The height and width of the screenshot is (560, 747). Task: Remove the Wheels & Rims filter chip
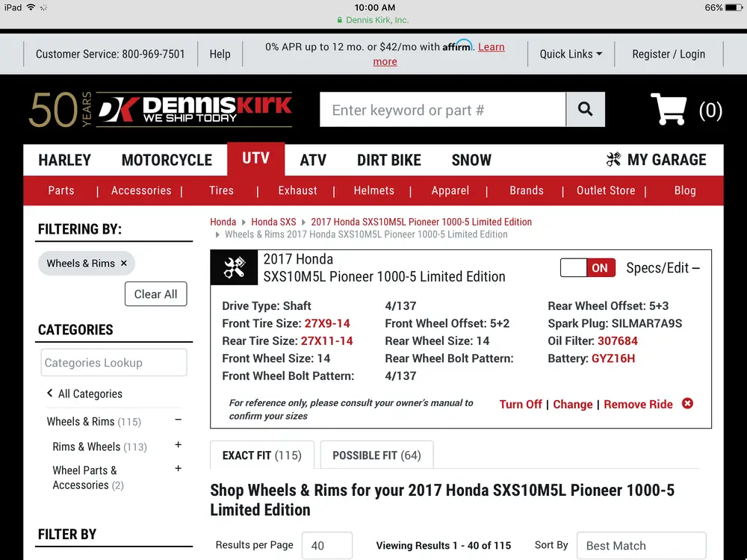124,264
